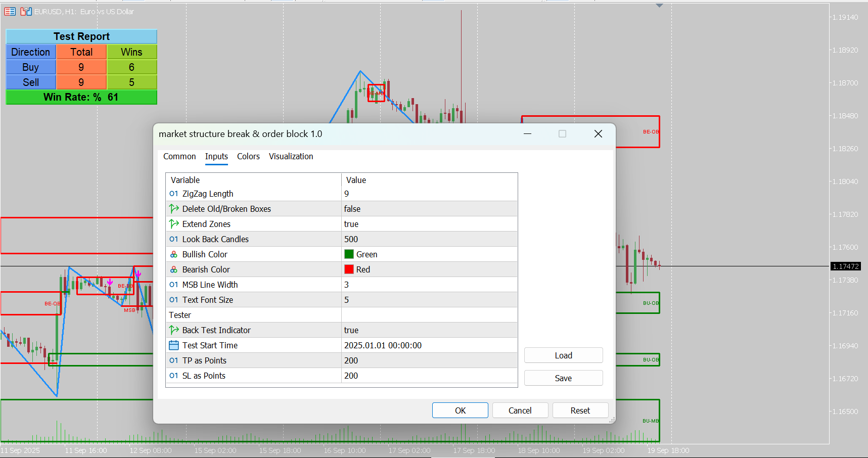Click the ZigZag Length integer type icon

[174, 194]
